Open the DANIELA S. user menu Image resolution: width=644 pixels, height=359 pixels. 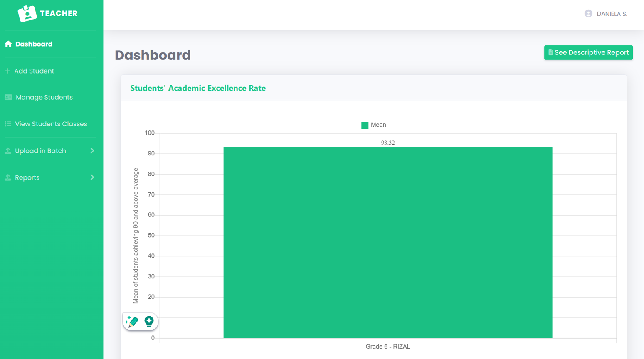coord(612,14)
